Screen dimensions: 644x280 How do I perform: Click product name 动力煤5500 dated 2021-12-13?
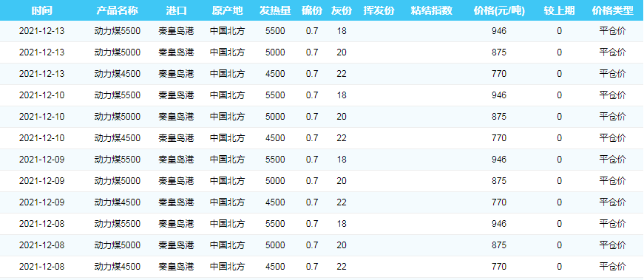[118, 31]
